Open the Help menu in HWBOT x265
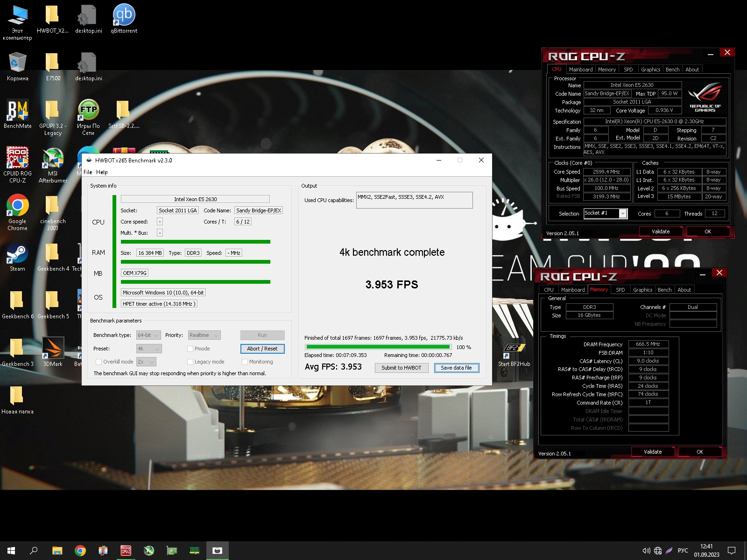 tap(102, 172)
